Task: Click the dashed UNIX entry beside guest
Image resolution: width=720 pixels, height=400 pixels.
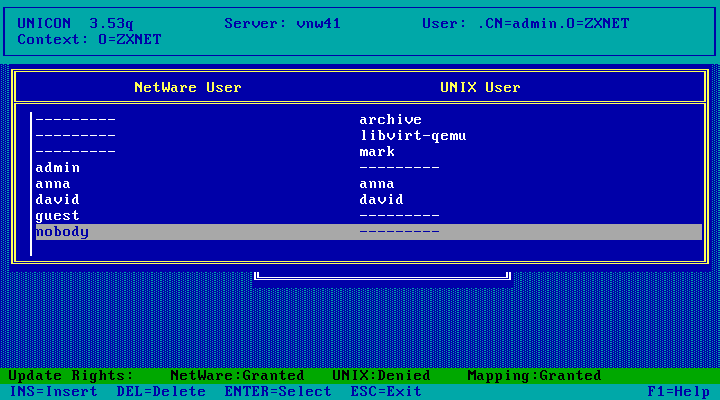Action: click(x=399, y=215)
